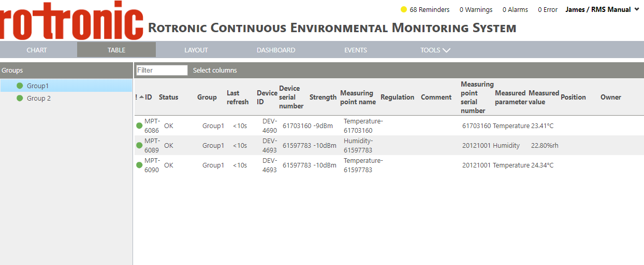The image size is (644, 265).
Task: Sort by Strength column header
Action: pos(323,97)
